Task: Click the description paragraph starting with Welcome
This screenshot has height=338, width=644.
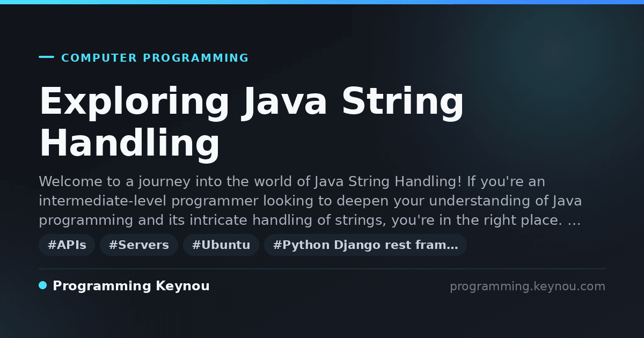Action: point(310,201)
